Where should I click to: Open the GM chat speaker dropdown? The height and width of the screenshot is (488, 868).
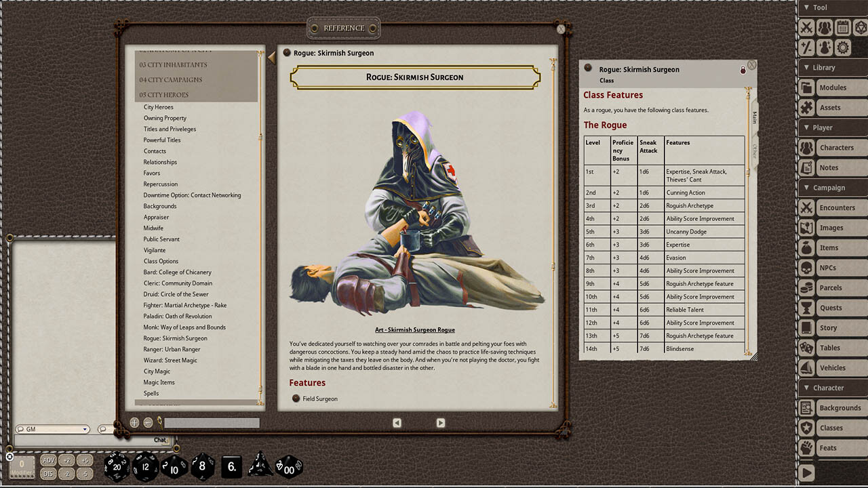click(53, 429)
